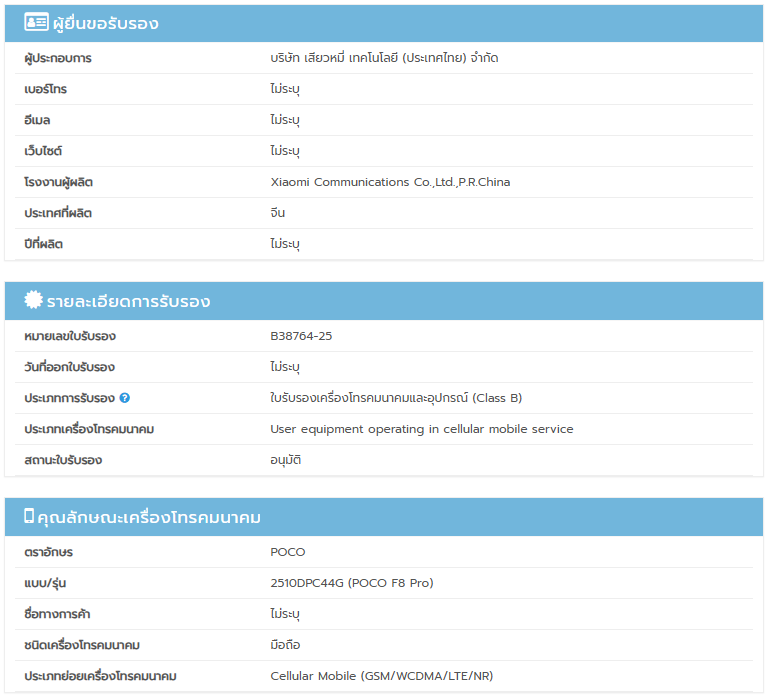Image resolution: width=769 pixels, height=699 pixels.
Task: Click the ผู้ประกอบการ row label
Action: coord(58,58)
